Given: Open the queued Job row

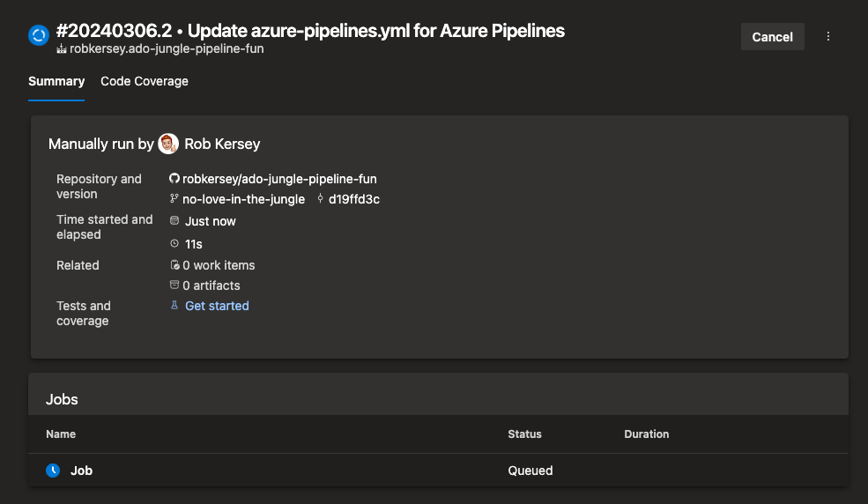Looking at the screenshot, I should (439, 471).
